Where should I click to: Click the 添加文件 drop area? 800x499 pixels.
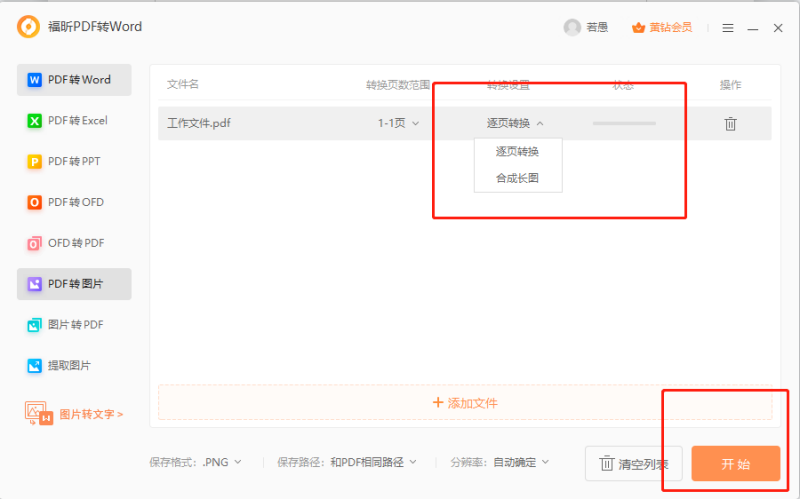coord(465,403)
